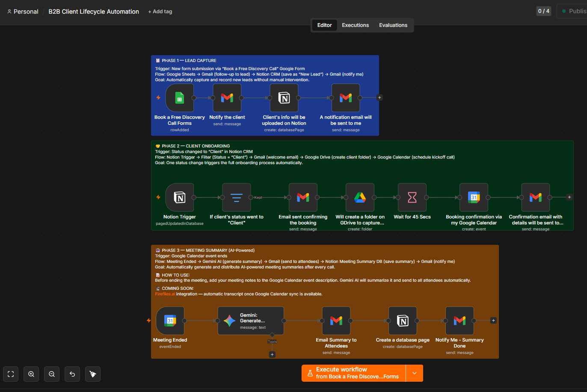The width and height of the screenshot is (587, 392).
Task: Reset the canvas zoom level
Action: 72,374
